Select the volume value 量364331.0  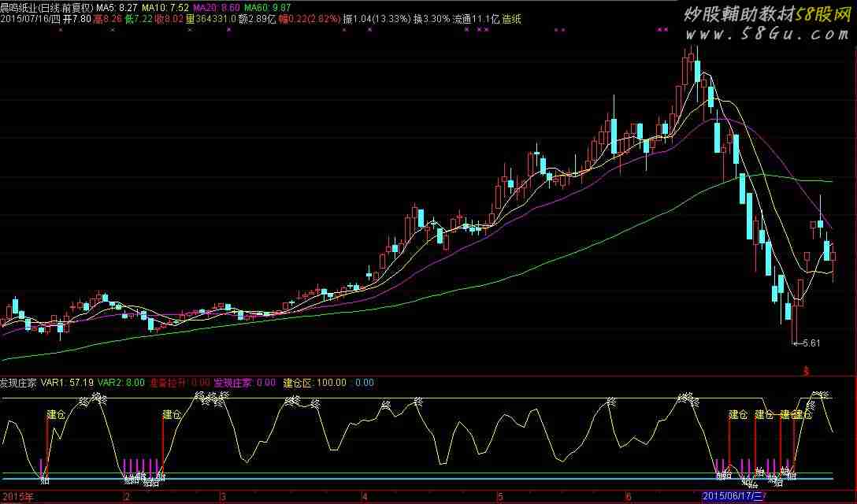click(x=211, y=19)
